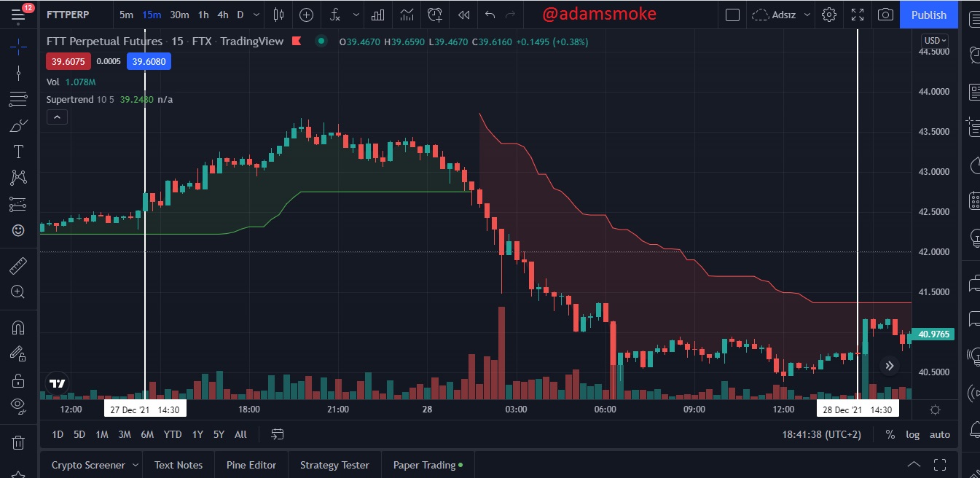Toggle hide all drawings eye icon

[18, 404]
